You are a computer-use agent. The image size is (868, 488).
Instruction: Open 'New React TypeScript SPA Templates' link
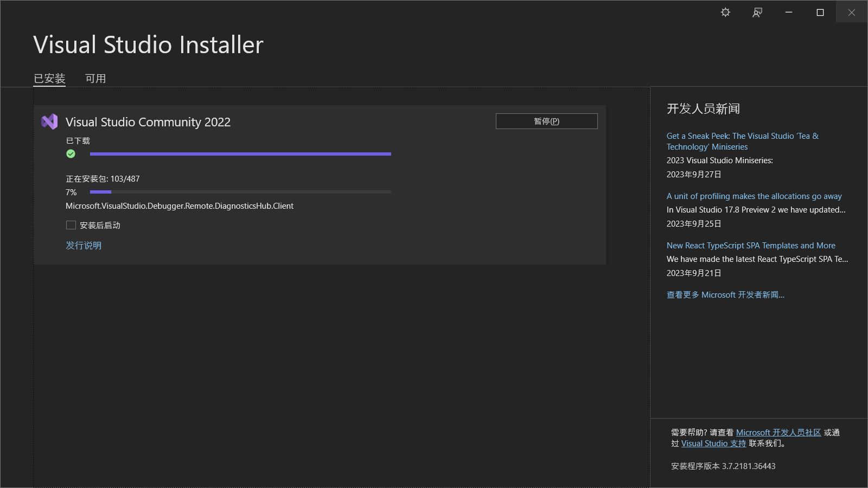(751, 246)
